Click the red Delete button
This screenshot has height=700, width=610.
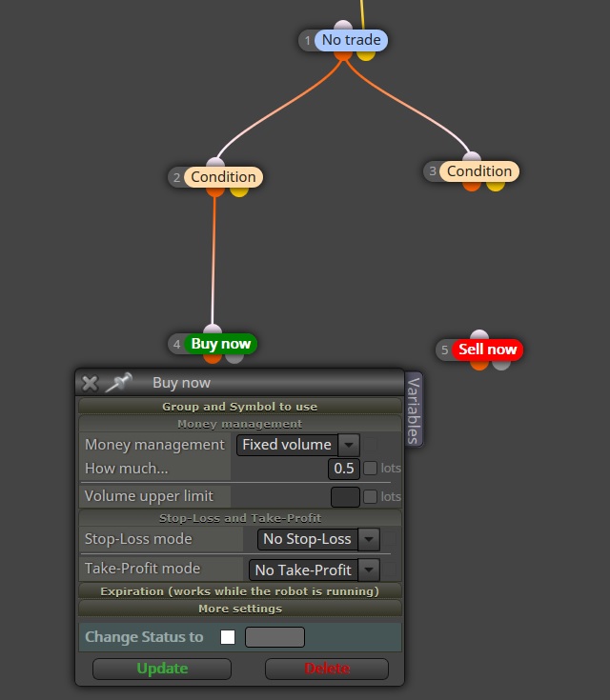tap(327, 669)
